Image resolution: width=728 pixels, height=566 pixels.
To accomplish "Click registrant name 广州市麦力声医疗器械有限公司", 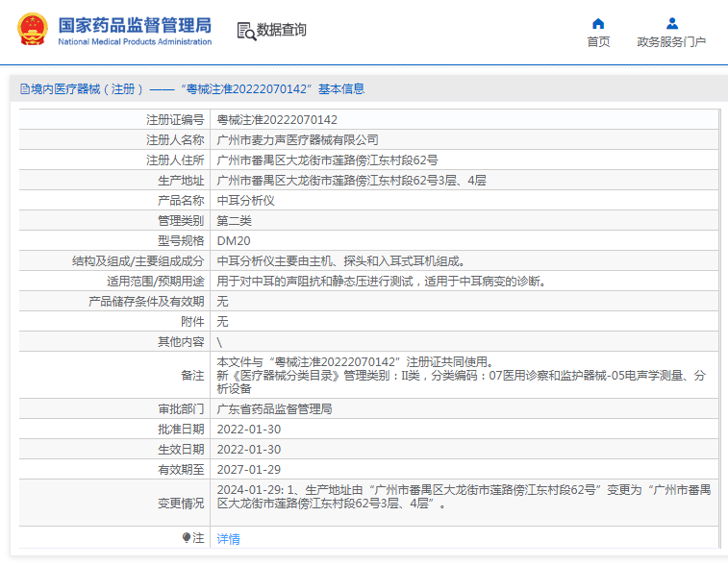I will [x=297, y=140].
